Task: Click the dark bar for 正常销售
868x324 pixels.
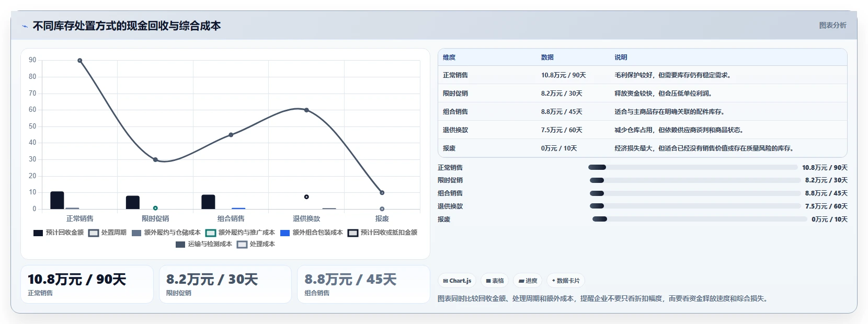Action: point(57,200)
